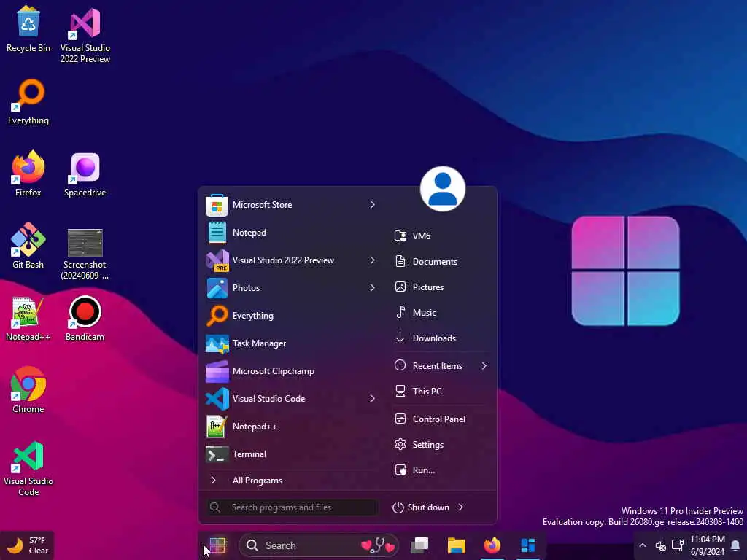Viewport: 747px width, 560px height.
Task: Click Search programs and files field
Action: pos(293,507)
